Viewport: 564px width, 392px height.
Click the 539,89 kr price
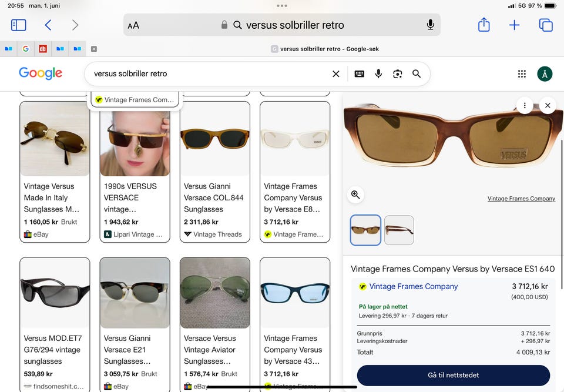[x=38, y=374]
